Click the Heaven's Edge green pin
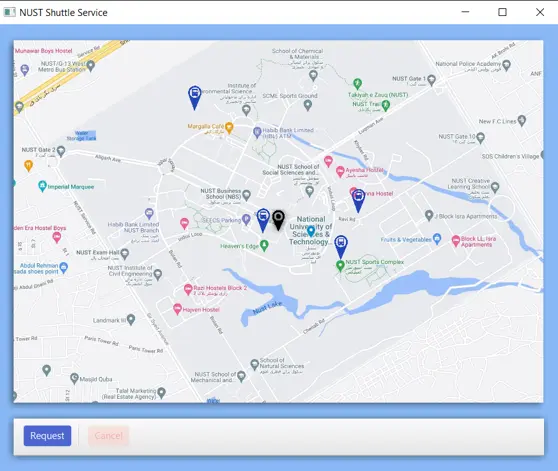Image resolution: width=558 pixels, height=471 pixels. 264,245
